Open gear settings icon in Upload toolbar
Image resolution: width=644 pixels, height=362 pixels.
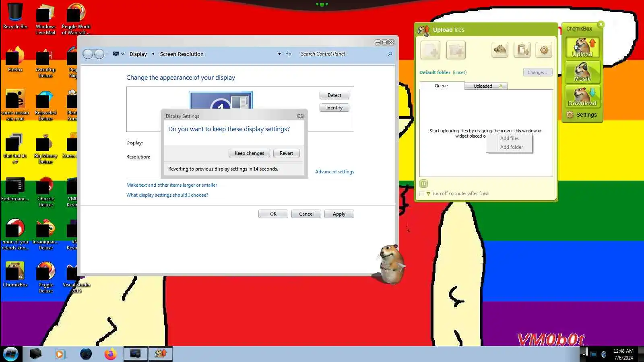coord(544,50)
